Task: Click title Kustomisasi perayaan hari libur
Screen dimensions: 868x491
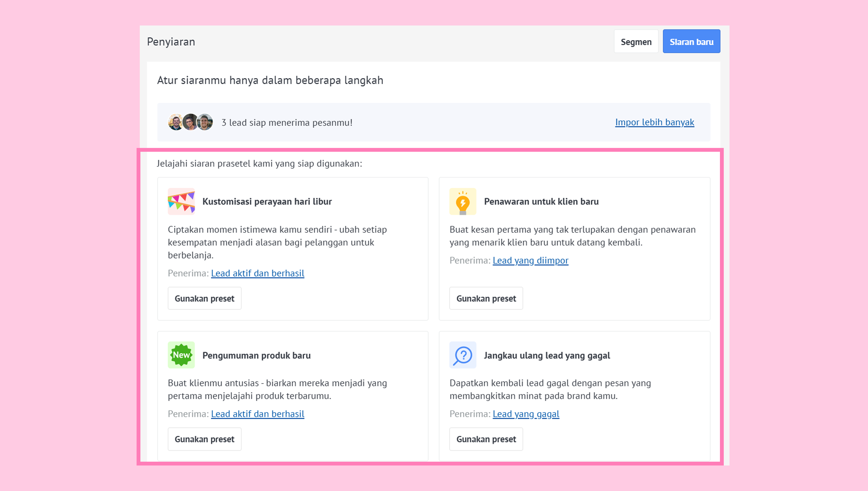Action: (267, 201)
